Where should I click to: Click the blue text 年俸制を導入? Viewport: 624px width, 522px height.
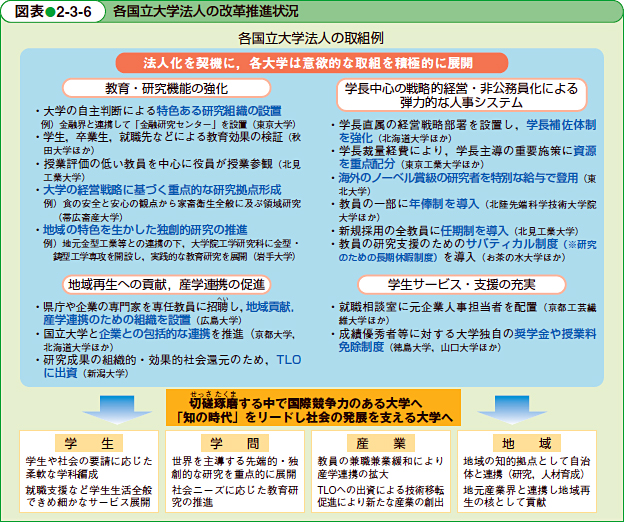[x=444, y=204]
